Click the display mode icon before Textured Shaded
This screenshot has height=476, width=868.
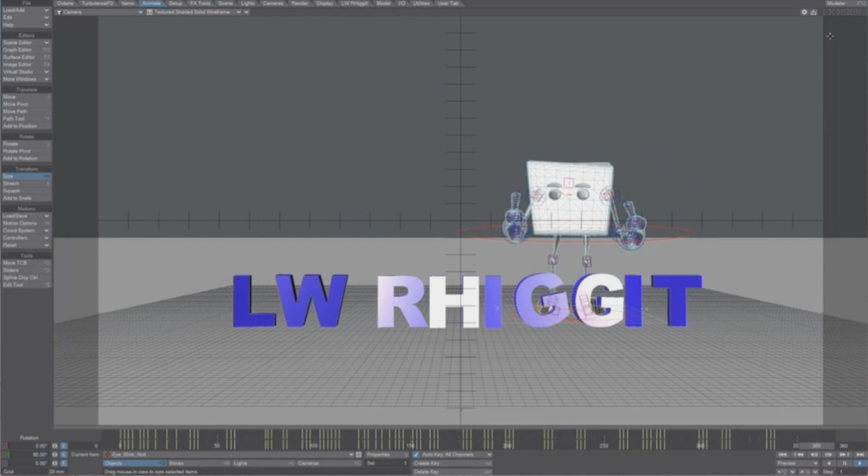[150, 12]
